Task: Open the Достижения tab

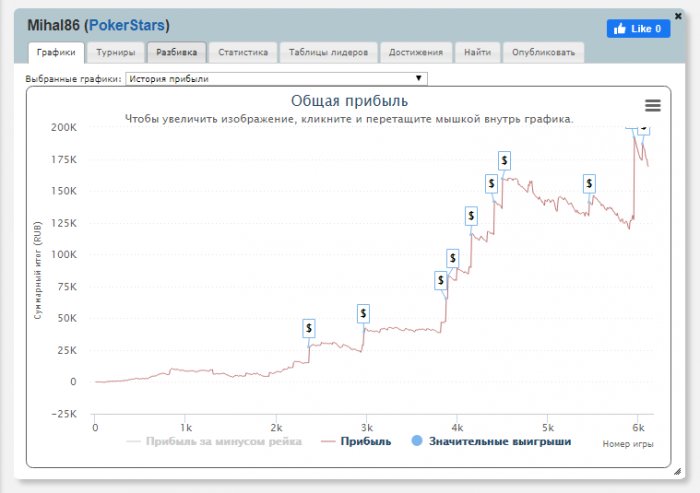Action: coord(416,52)
